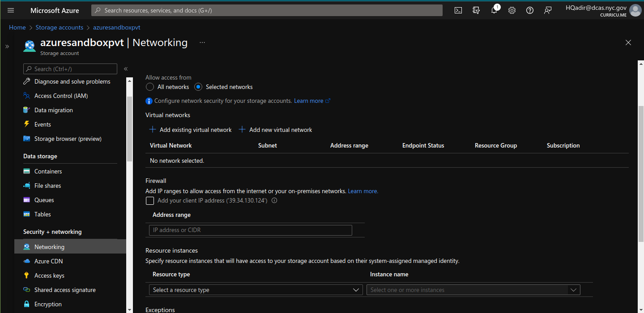644x313 pixels.
Task: Open the notifications bell
Action: pos(494,10)
